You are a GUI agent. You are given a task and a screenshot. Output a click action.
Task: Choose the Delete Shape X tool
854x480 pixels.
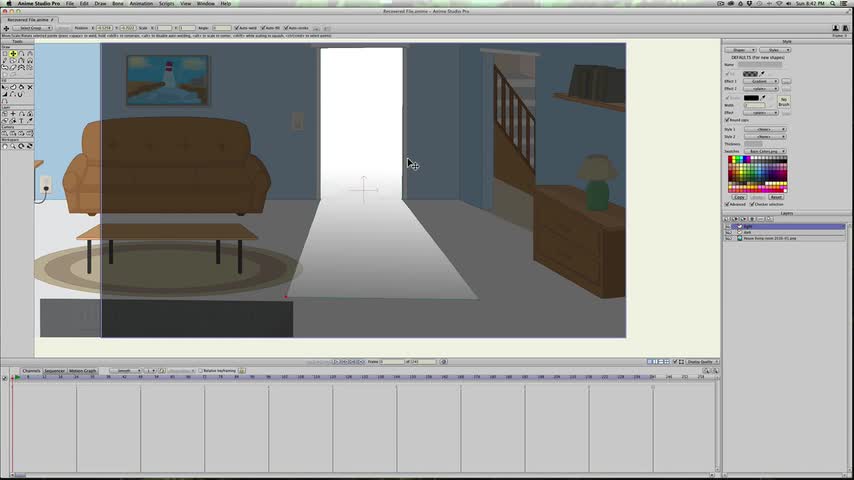tap(30, 87)
